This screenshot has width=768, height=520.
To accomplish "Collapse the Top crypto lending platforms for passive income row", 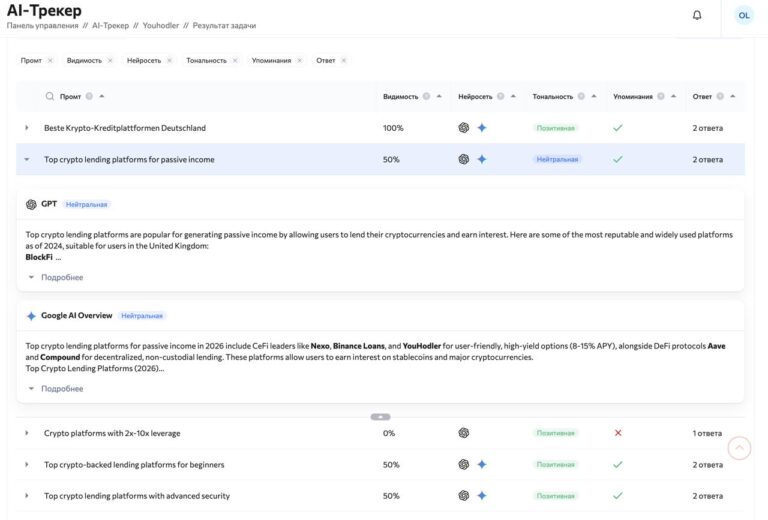I will coord(27,159).
